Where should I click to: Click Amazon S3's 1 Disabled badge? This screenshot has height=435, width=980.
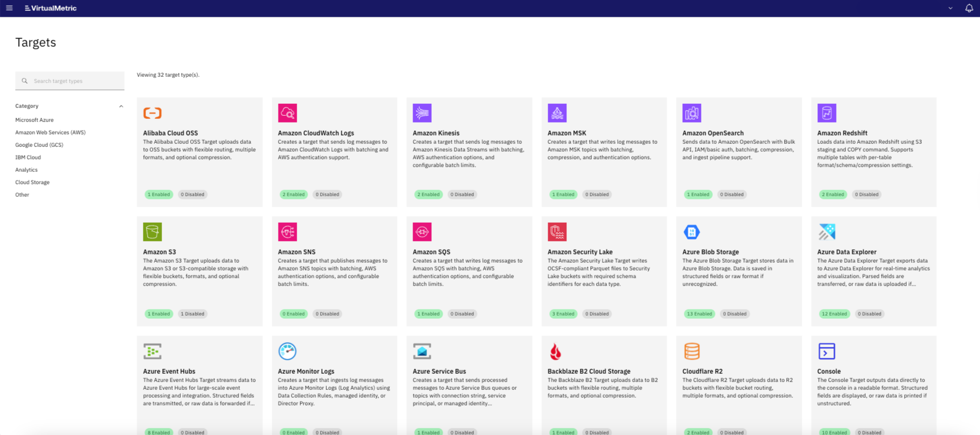pyautogui.click(x=192, y=314)
